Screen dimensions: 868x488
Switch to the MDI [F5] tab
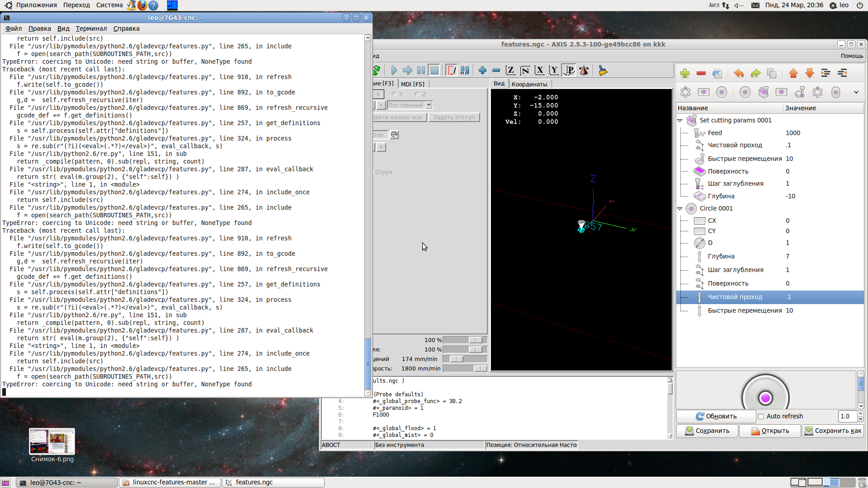coord(412,84)
